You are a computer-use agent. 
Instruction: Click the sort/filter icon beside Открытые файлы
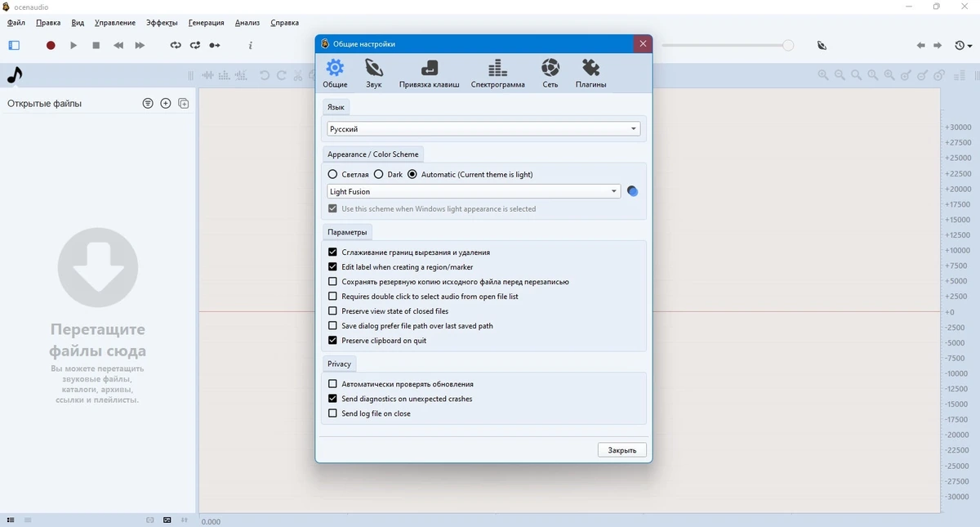click(x=148, y=104)
